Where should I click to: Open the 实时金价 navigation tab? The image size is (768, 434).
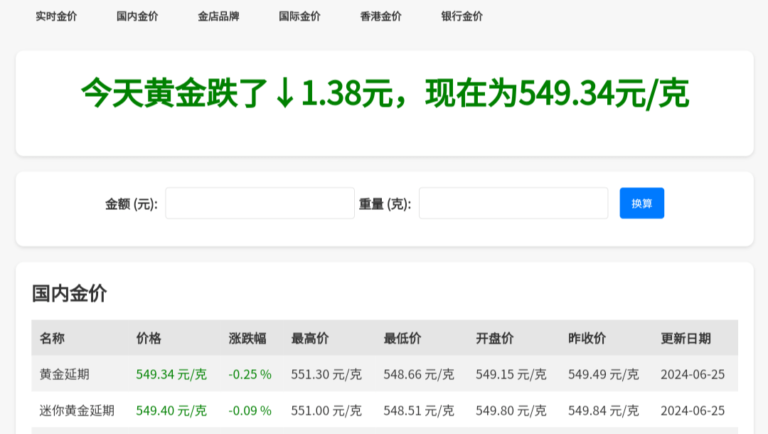coord(56,16)
